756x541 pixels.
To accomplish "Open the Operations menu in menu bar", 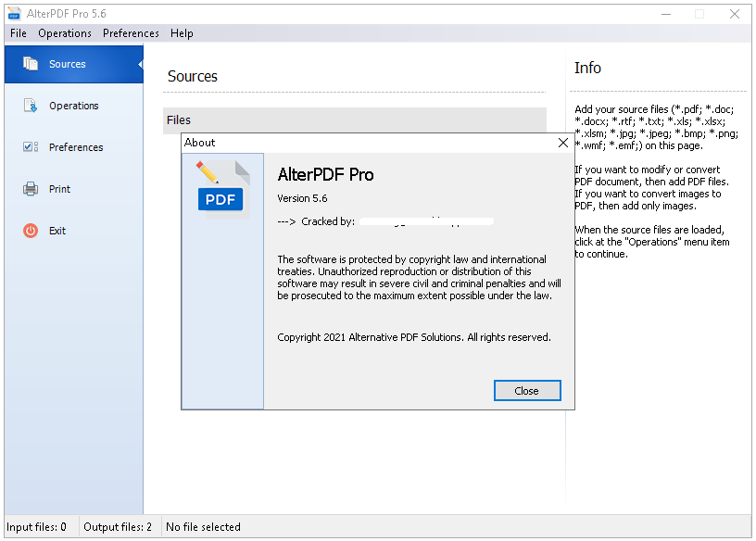I will [65, 33].
